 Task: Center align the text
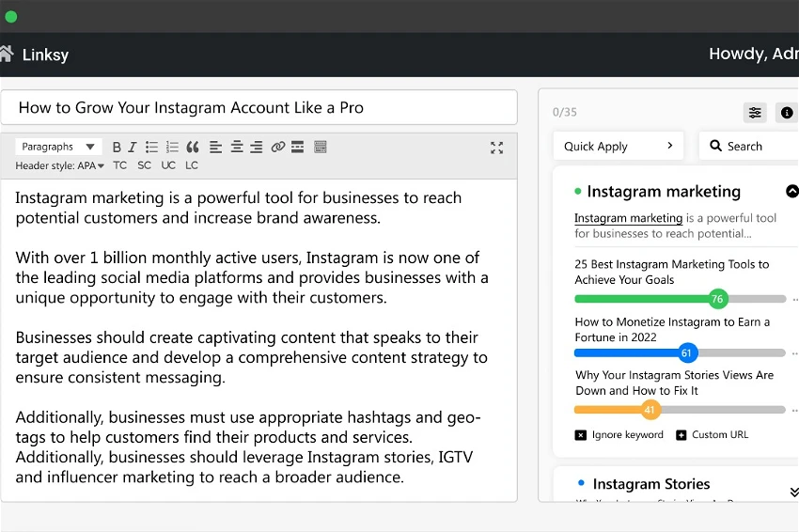pyautogui.click(x=236, y=147)
